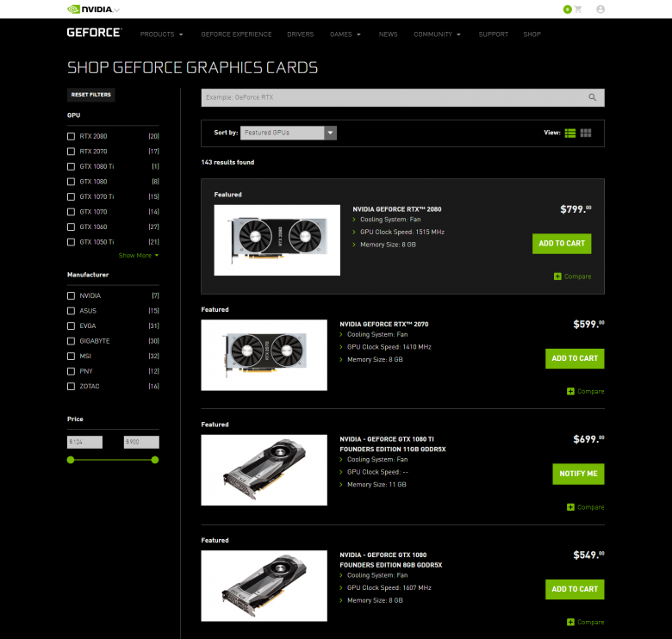Click the maximum price slider handle
Viewport: 672px width, 639px height.
click(x=155, y=460)
